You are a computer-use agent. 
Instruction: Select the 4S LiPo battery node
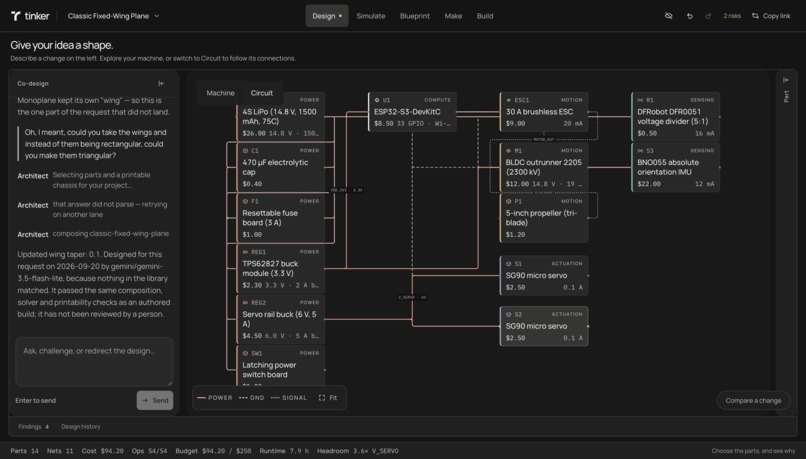click(280, 116)
